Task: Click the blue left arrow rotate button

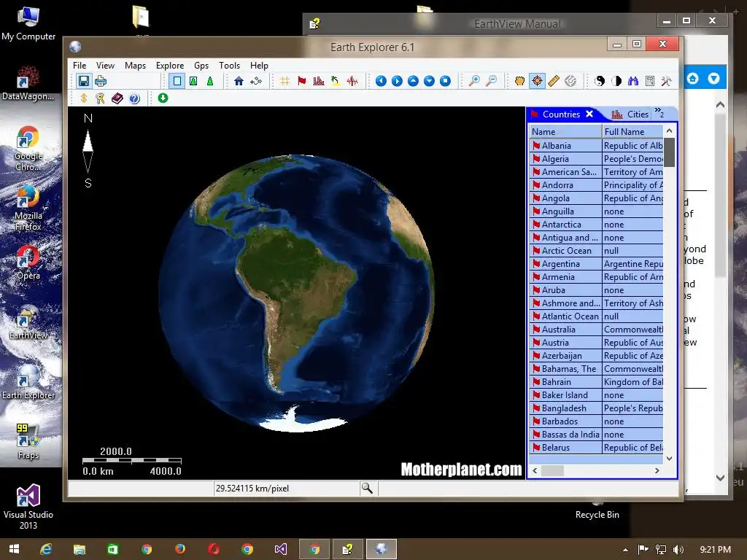Action: [x=381, y=81]
